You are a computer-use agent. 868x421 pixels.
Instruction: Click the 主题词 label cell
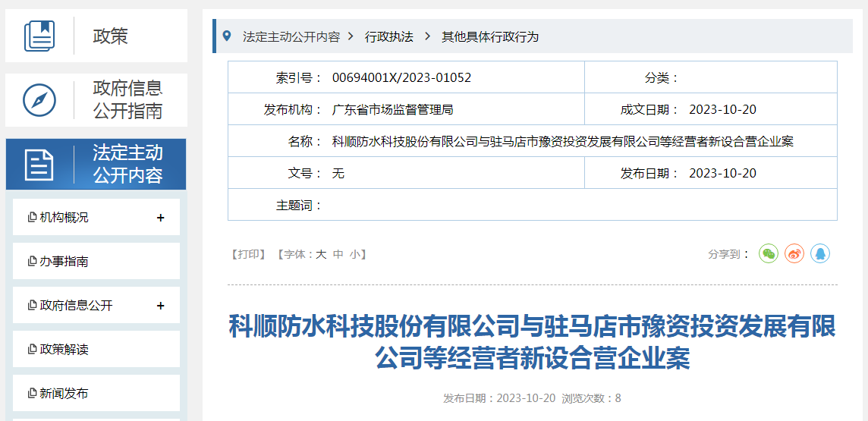[300, 206]
